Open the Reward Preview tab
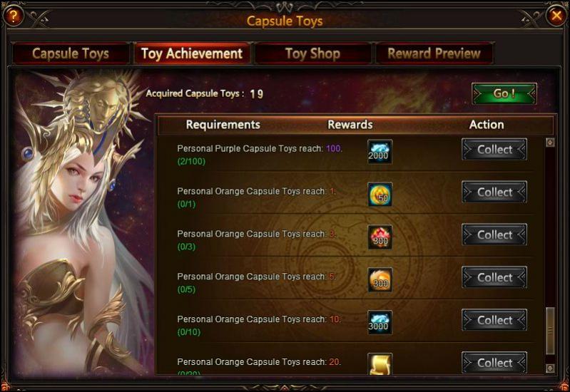 click(434, 53)
